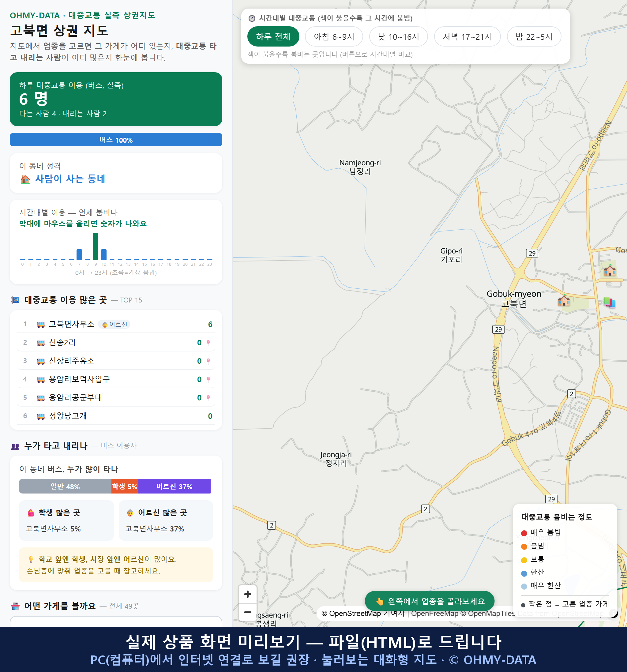Click the 붐빔 orange legend dot
The image size is (627, 672).
pyautogui.click(x=524, y=546)
